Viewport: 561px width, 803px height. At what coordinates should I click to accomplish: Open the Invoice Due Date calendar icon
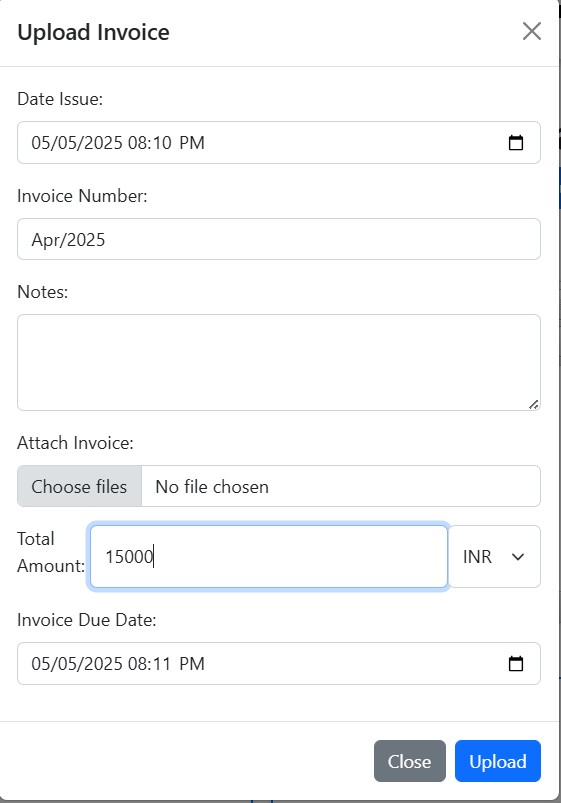click(x=515, y=663)
